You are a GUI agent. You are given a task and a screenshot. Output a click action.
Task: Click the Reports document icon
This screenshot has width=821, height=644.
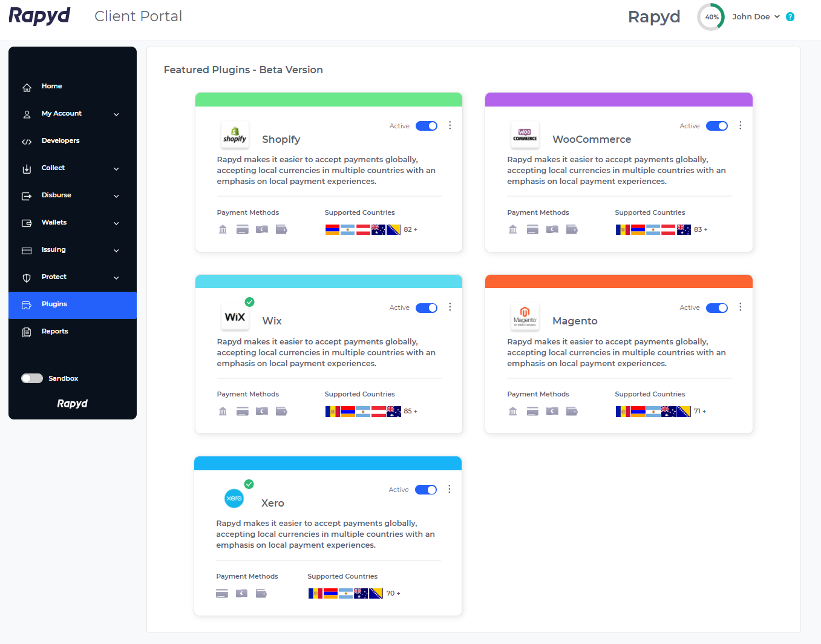pyautogui.click(x=27, y=332)
